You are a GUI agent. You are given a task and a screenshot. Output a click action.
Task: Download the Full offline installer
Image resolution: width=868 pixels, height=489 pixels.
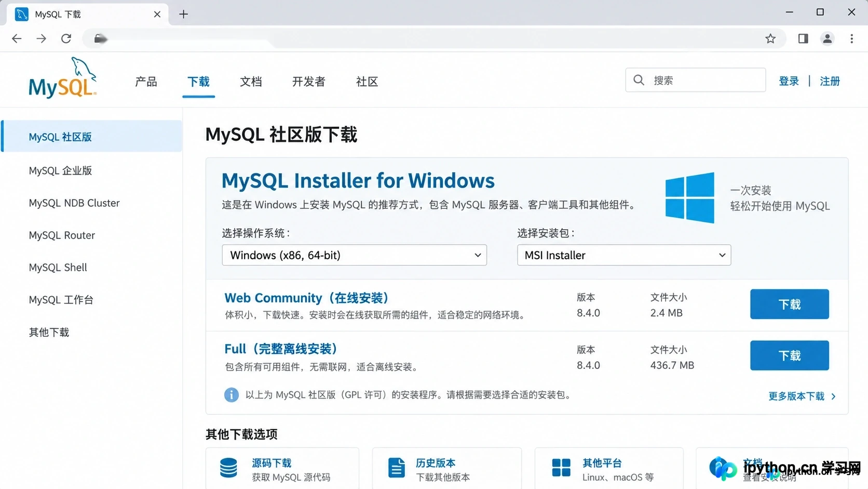click(790, 355)
